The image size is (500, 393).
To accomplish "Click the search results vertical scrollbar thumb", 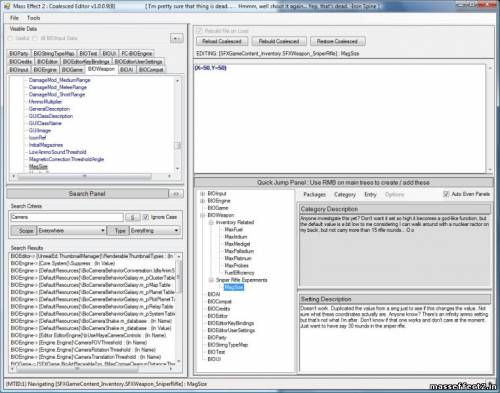I will coord(179,277).
